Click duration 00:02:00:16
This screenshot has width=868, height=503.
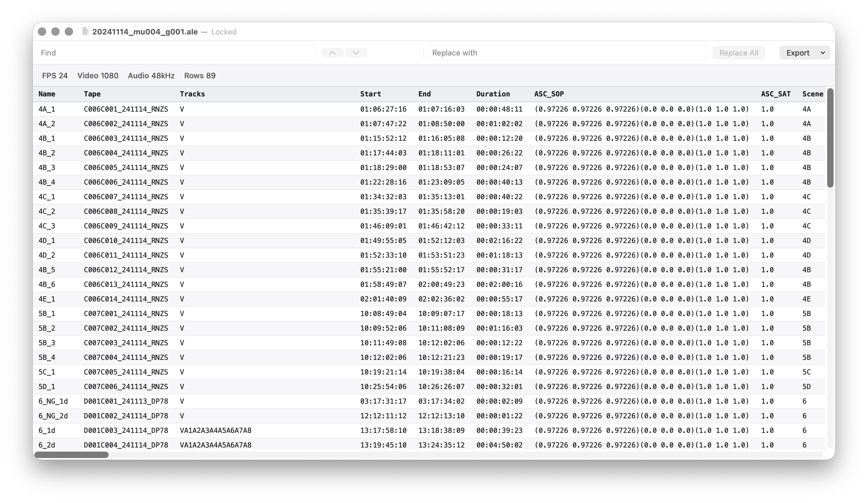pos(499,285)
